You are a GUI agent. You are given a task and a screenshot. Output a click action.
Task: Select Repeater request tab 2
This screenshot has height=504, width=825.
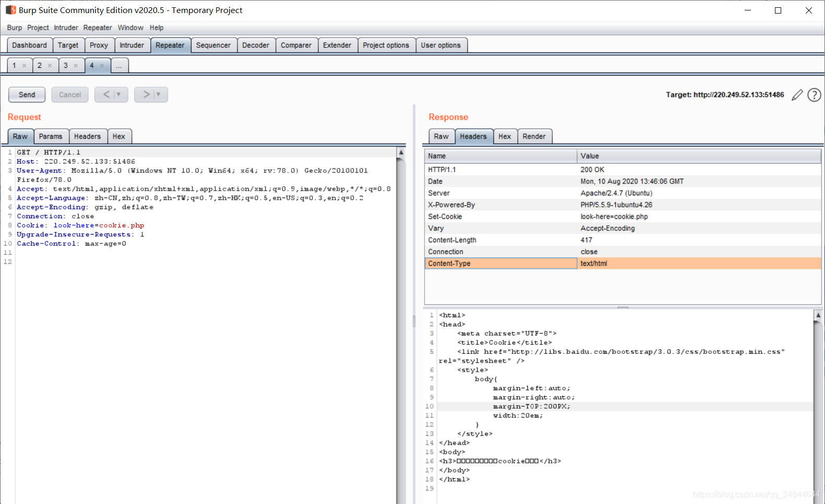(x=40, y=66)
